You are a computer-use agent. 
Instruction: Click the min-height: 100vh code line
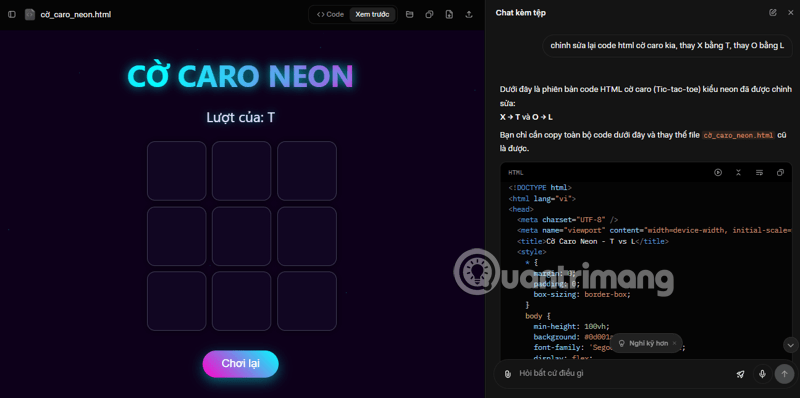(571, 327)
